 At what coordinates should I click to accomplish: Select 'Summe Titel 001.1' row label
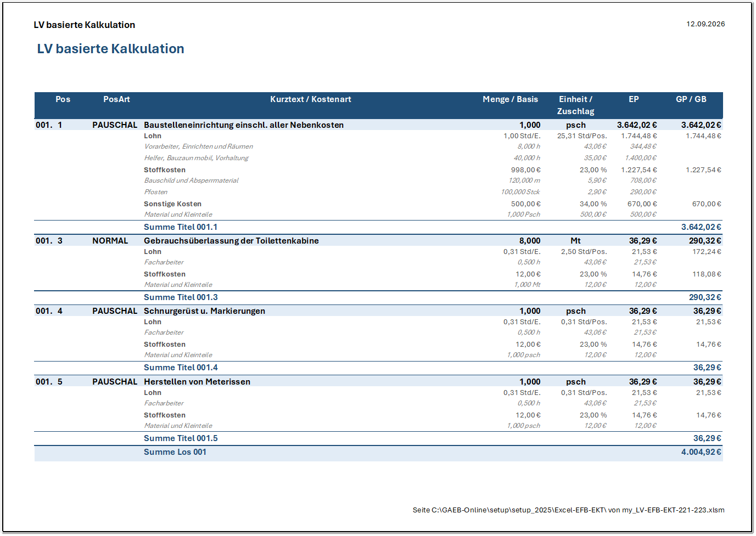tap(181, 227)
